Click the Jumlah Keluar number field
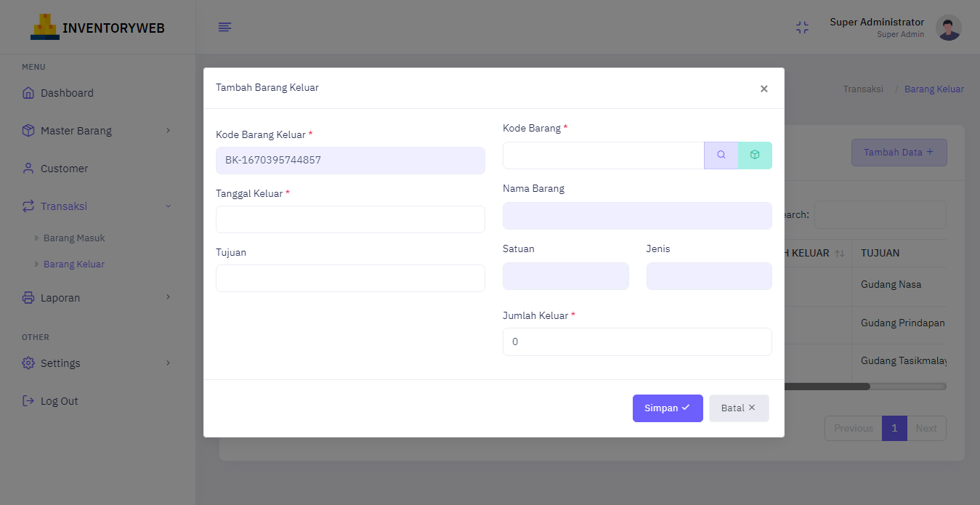The width and height of the screenshot is (980, 505). [637, 342]
